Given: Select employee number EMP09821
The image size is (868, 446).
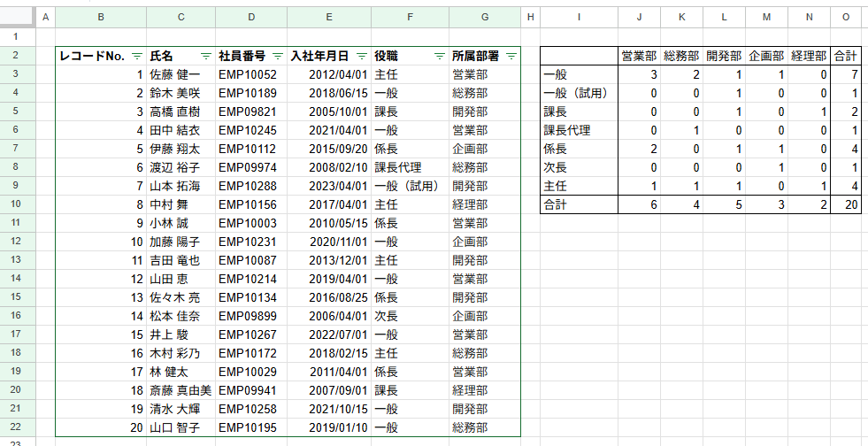Looking at the screenshot, I should click(x=251, y=111).
